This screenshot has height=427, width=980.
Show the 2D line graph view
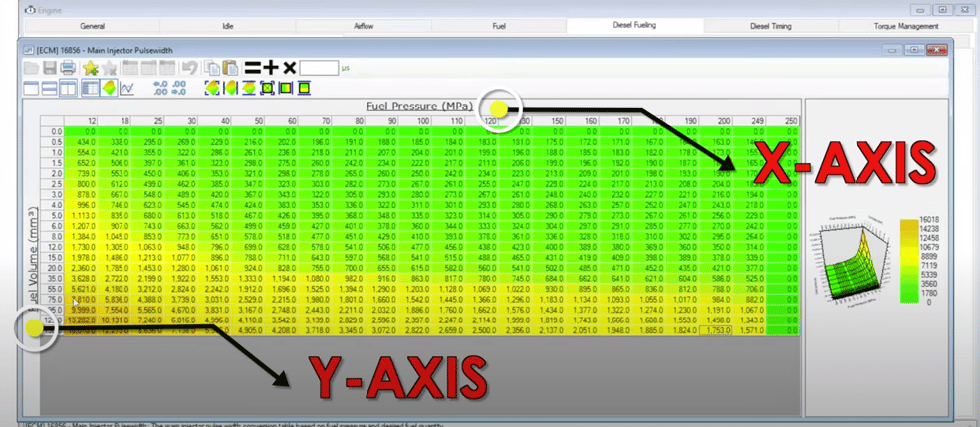126,88
